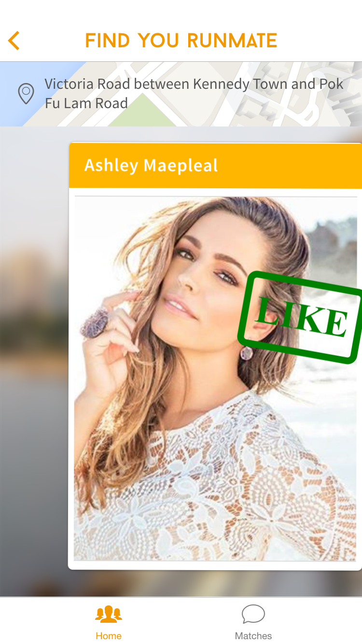Click the FIND YOU RUNMATE title
The image size is (362, 644).
(x=181, y=41)
